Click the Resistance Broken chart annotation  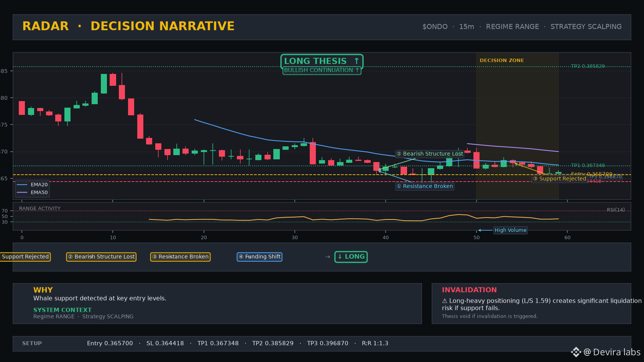click(x=425, y=186)
